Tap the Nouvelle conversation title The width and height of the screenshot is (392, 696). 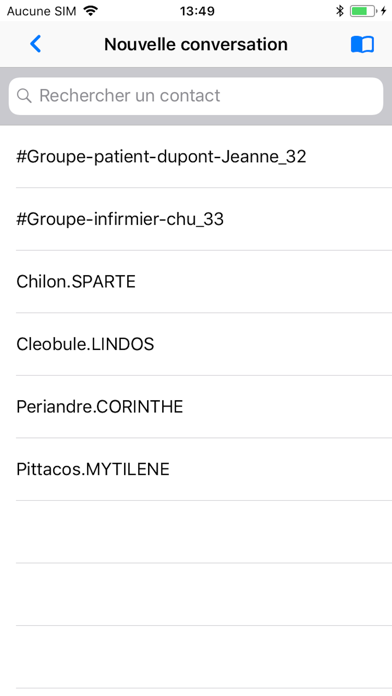point(196,44)
